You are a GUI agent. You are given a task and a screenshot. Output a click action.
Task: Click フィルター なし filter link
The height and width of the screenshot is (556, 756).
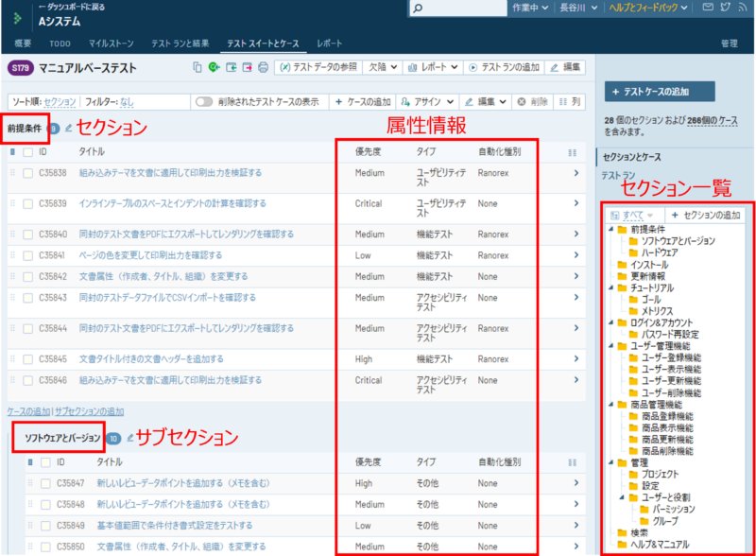click(127, 102)
